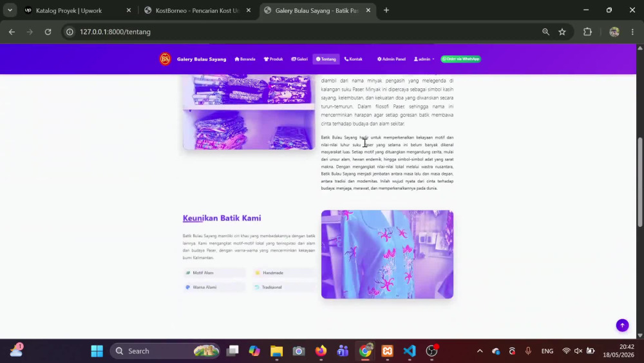Viewport: 644px width, 363px height.
Task: Open the Kontak page
Action: [x=353, y=59]
